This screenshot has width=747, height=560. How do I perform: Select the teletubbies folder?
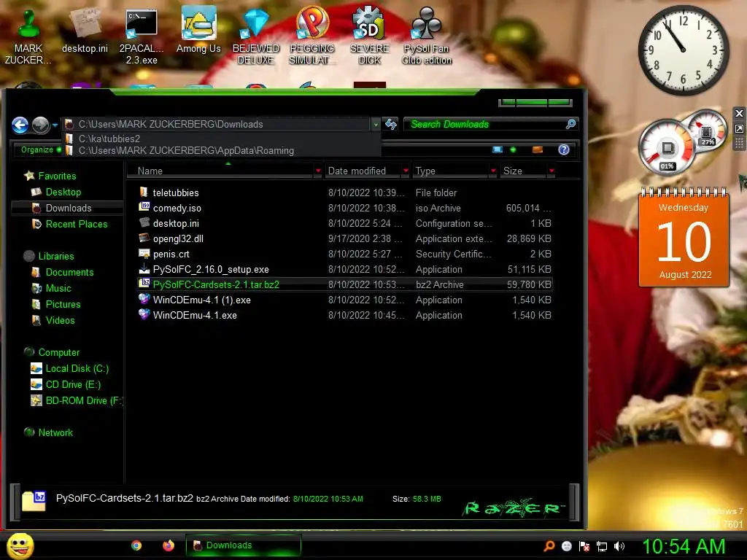point(345,192)
